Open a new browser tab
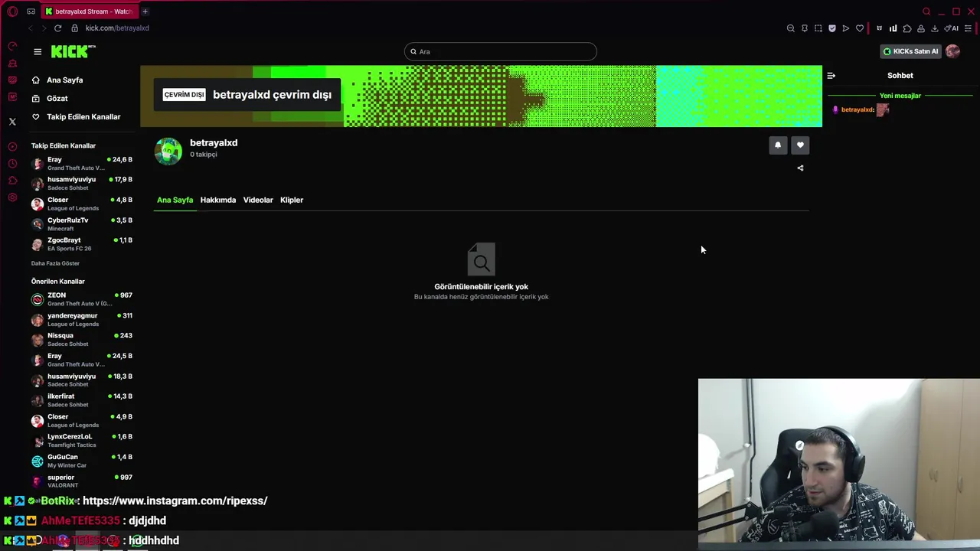 145,11
